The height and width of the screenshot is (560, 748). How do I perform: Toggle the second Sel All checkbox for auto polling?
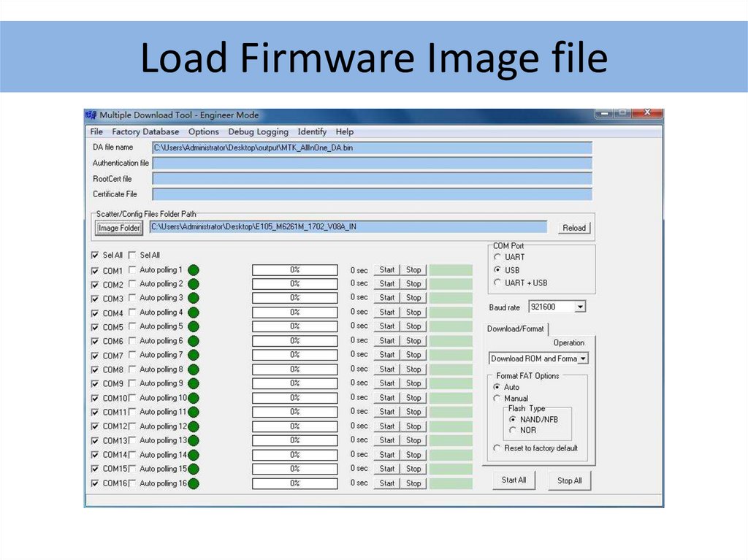pos(132,256)
